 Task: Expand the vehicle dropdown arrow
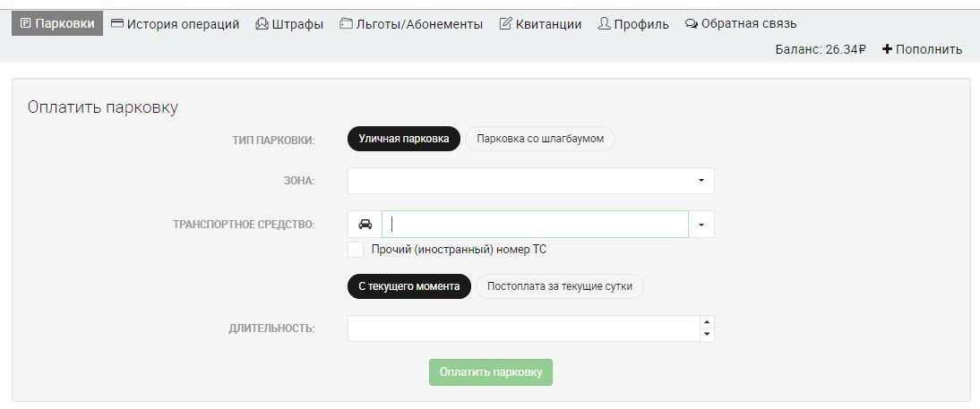pyautogui.click(x=701, y=224)
